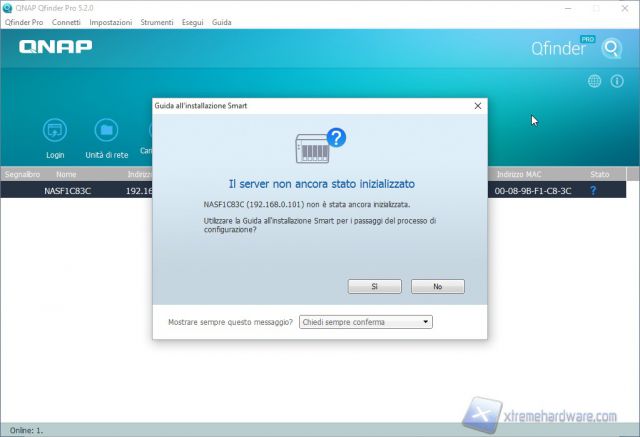This screenshot has width=640, height=437.
Task: Expand the Chiedi sempre conferma dropdown
Action: pyautogui.click(x=366, y=322)
